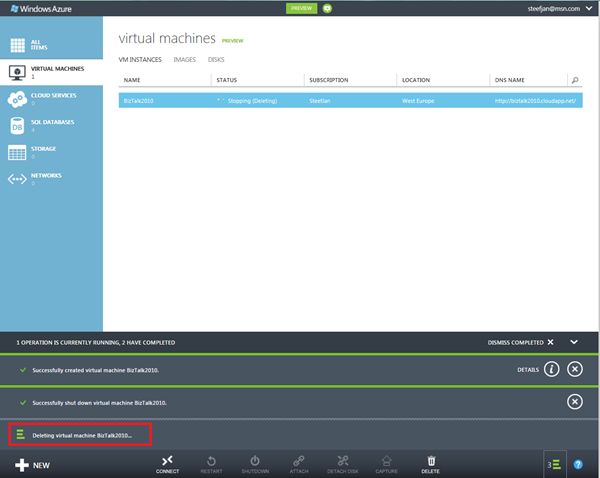Dismiss the created virtual machine notification
The width and height of the screenshot is (600, 478).
pyautogui.click(x=575, y=369)
